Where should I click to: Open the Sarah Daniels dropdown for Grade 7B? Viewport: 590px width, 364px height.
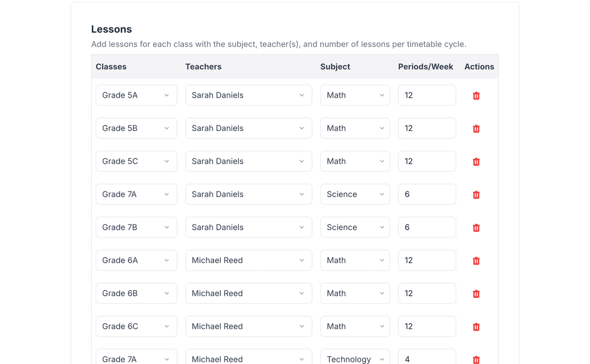tap(249, 228)
